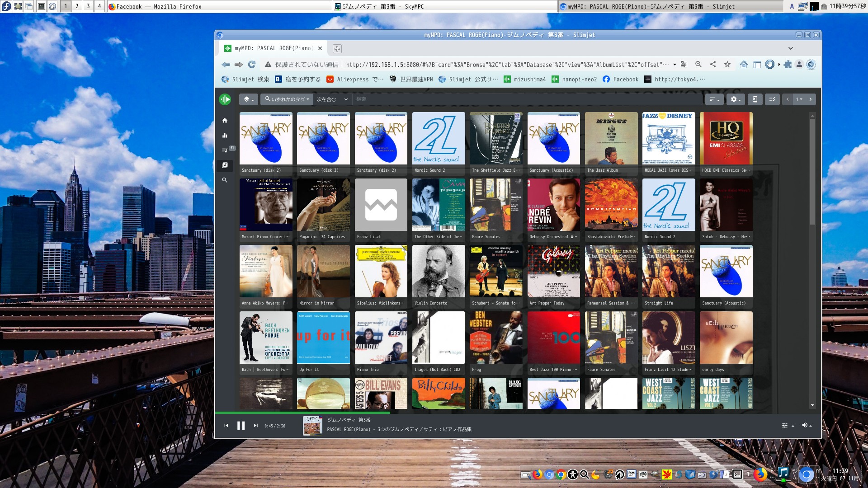Open the sort order dropdown
This screenshot has width=868, height=488.
(x=714, y=99)
